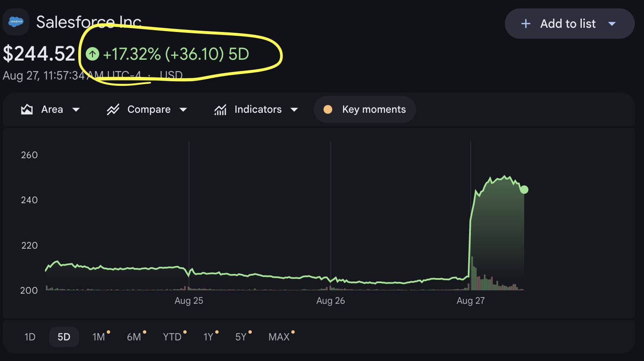Click the orange Key moments dot
This screenshot has height=361, width=644.
click(328, 109)
